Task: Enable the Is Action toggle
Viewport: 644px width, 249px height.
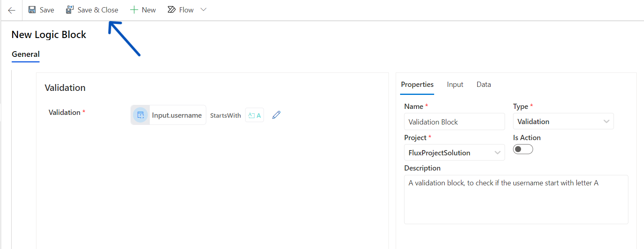Action: point(523,149)
